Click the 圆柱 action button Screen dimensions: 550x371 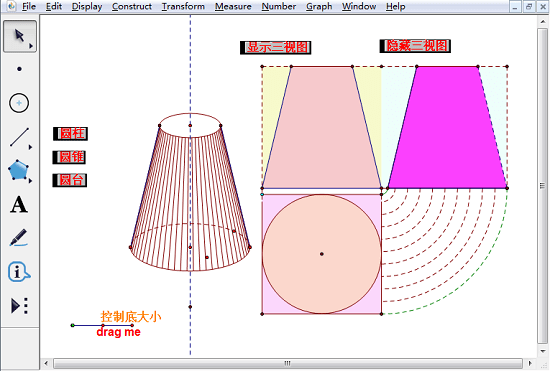pos(70,134)
